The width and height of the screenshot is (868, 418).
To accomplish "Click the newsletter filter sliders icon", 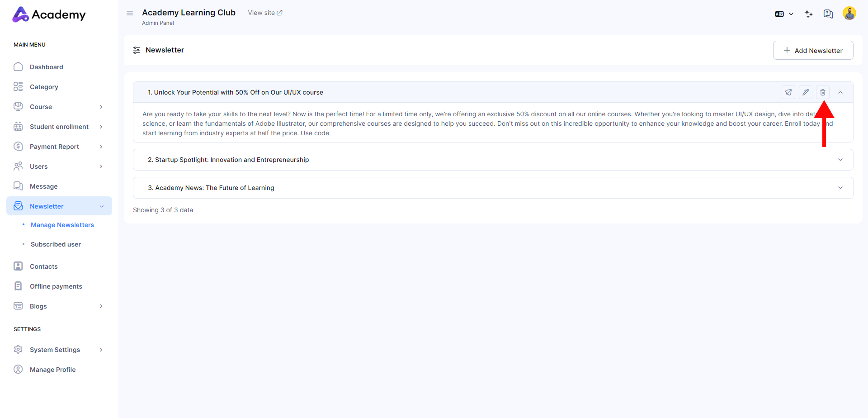I will 137,50.
